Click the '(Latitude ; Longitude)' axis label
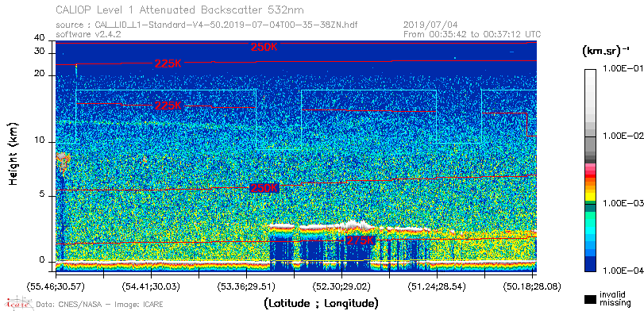The image size is (644, 311). [321, 304]
